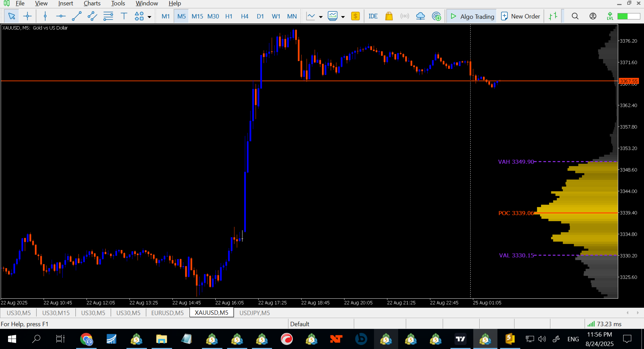This screenshot has width=644, height=349.
Task: Click the green circular arrows globe icon
Action: pyautogui.click(x=436, y=16)
